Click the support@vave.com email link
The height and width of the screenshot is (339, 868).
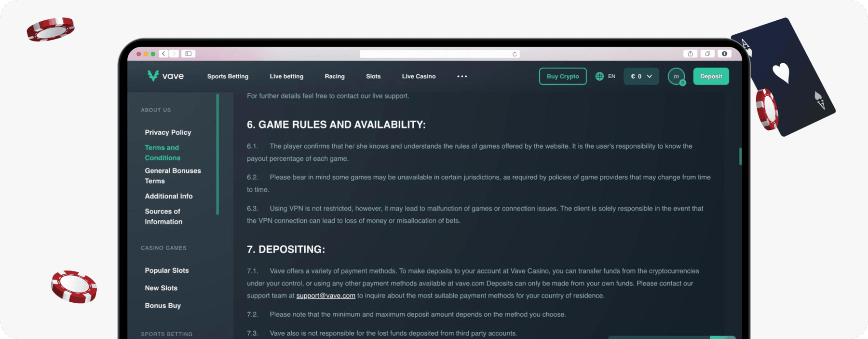coord(325,296)
